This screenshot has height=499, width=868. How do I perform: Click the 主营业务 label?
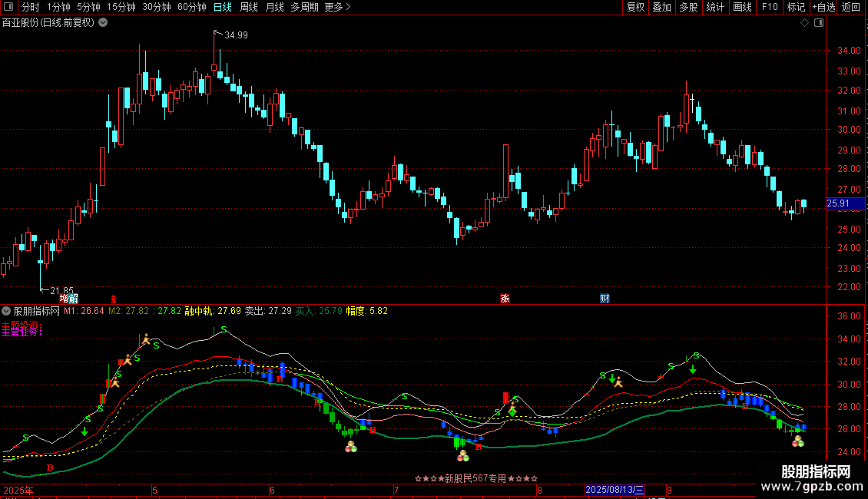click(x=22, y=332)
